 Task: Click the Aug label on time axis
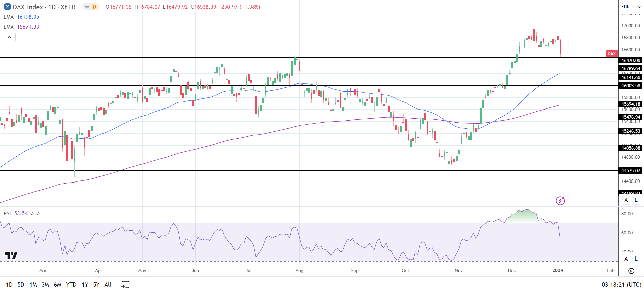pyautogui.click(x=299, y=270)
